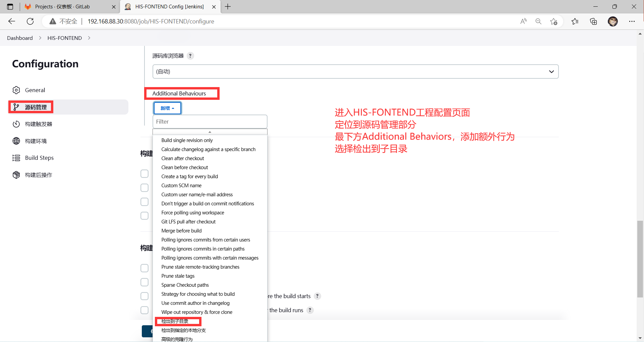The height and width of the screenshot is (342, 644).
Task: Tick the second checkbox under 构建环境 section
Action: click(144, 282)
